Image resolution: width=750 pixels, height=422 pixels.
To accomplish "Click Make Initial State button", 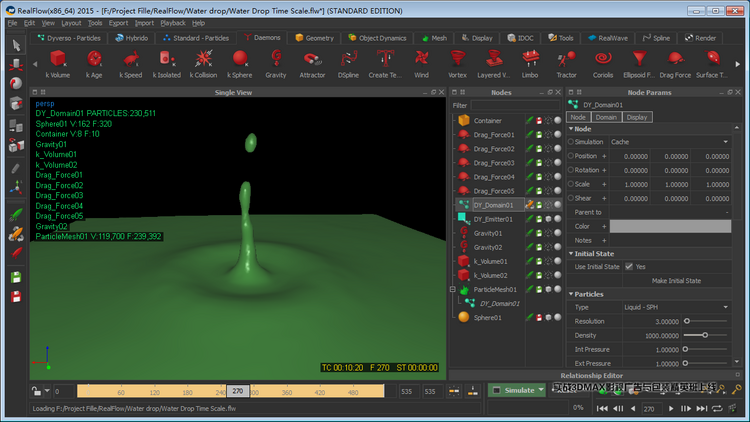I will point(676,281).
